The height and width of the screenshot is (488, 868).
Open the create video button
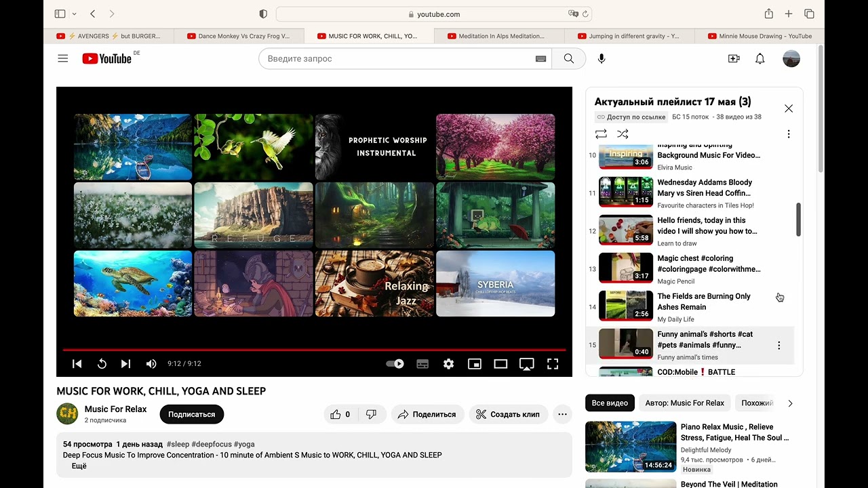(734, 59)
